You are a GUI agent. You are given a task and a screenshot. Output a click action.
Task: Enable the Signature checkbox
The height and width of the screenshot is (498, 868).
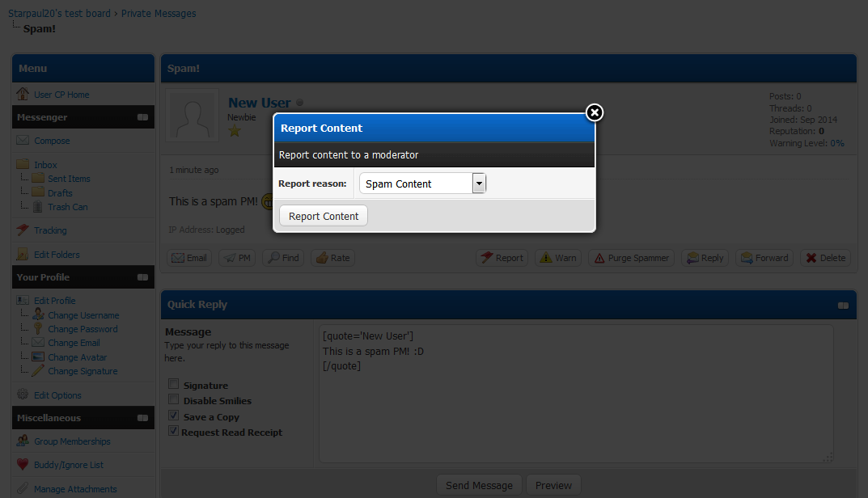[x=174, y=384]
